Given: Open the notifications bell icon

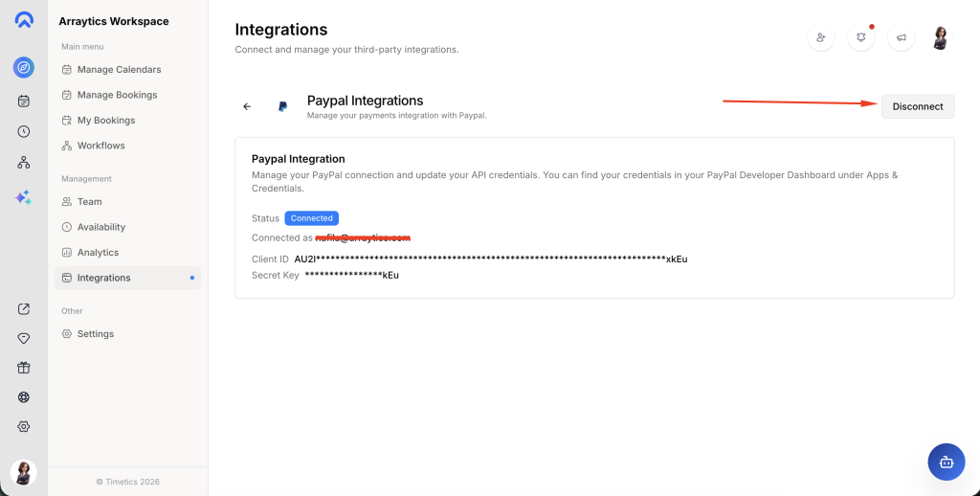Looking at the screenshot, I should pos(860,37).
